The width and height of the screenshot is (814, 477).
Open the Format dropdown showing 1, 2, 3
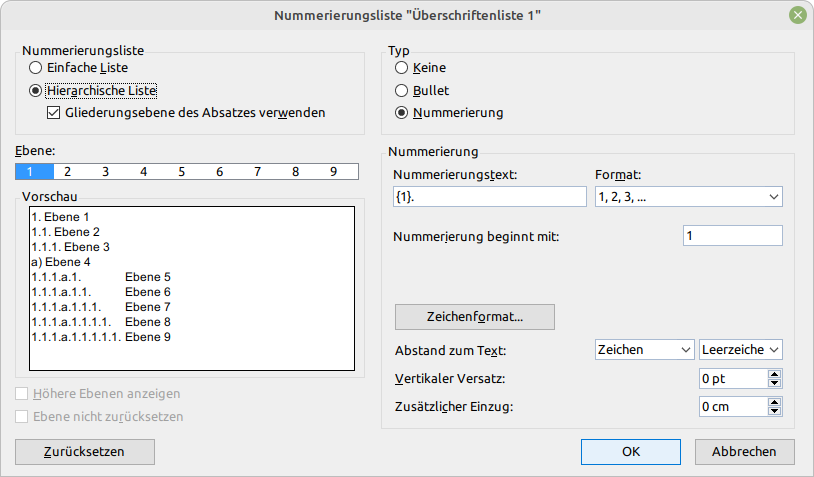[688, 197]
